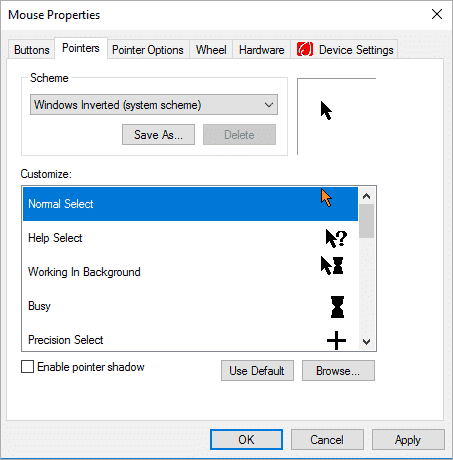Enable pointer shadow checkbox

click(27, 366)
